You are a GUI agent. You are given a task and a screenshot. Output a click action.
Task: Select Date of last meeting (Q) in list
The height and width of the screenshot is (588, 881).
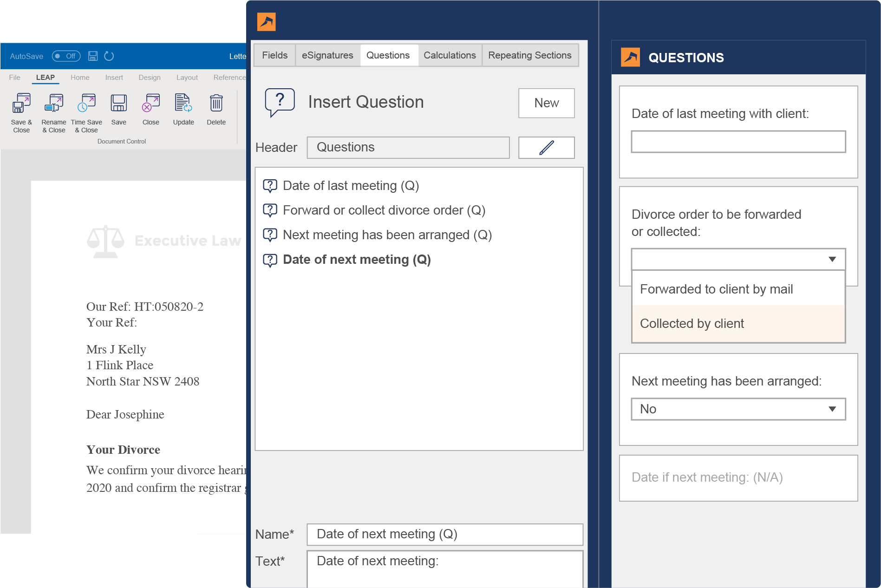click(x=351, y=186)
